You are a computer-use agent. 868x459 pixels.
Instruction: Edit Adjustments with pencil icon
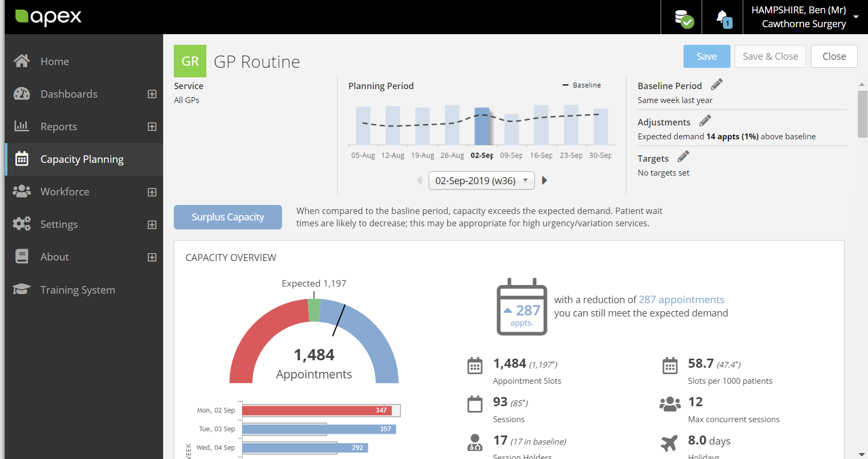click(x=705, y=121)
